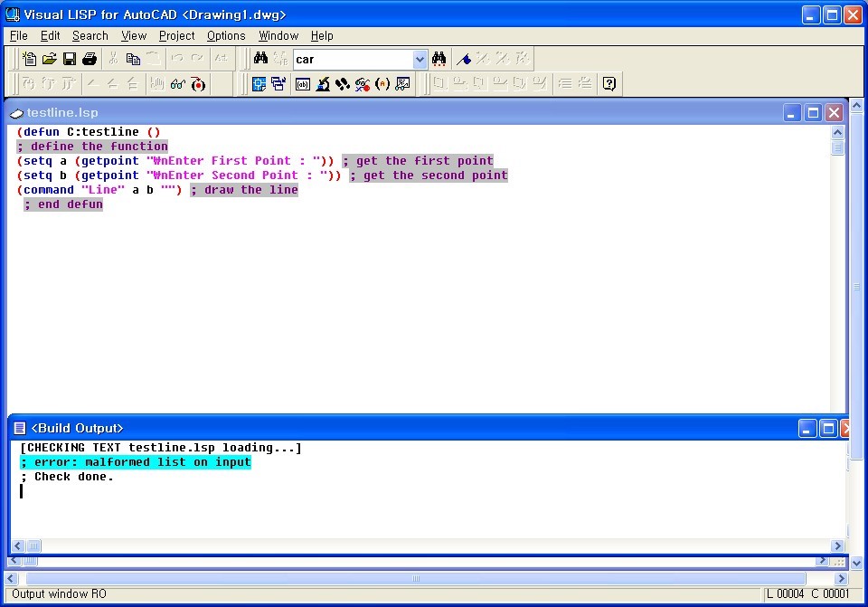Click the left arrow of the Build Output horizontal scrollbar
The height and width of the screenshot is (607, 868).
[x=18, y=546]
